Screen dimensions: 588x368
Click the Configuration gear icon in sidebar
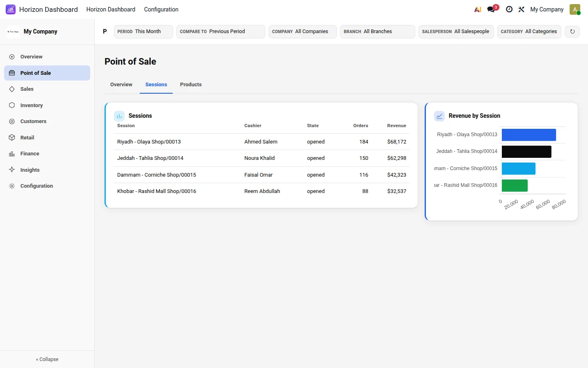coord(12,186)
